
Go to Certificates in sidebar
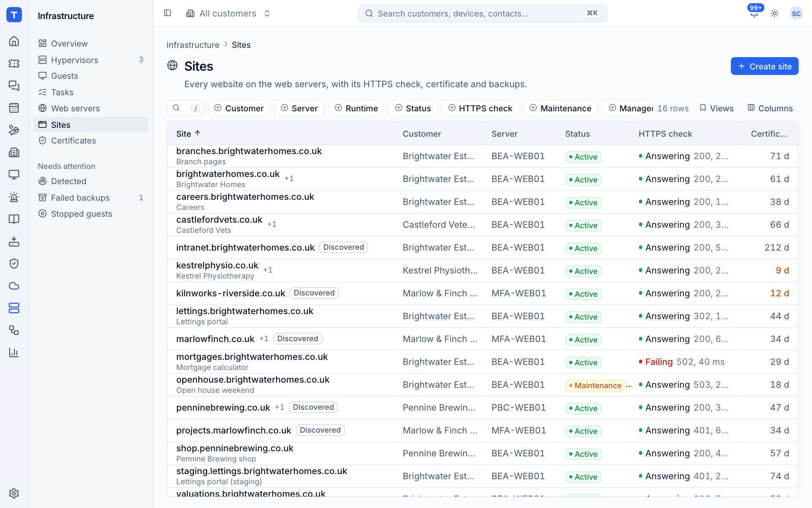click(x=91, y=141)
